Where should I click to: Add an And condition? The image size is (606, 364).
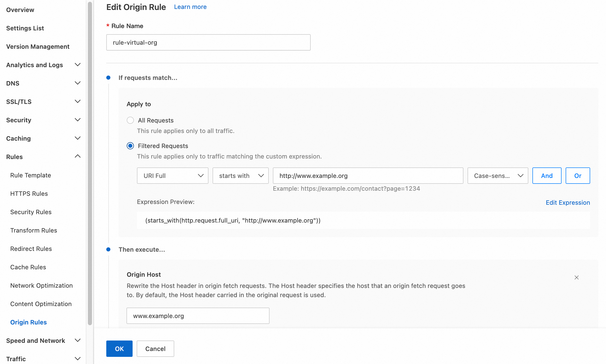pos(547,176)
